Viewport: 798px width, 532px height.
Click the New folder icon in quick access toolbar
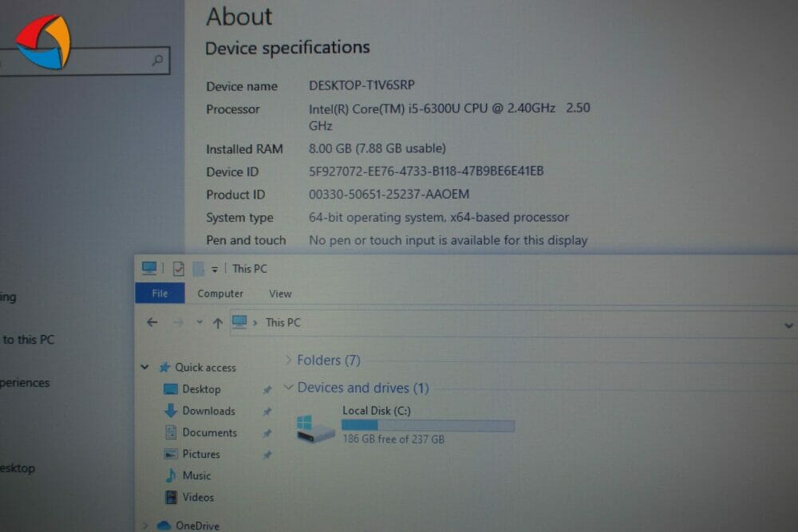tap(199, 269)
